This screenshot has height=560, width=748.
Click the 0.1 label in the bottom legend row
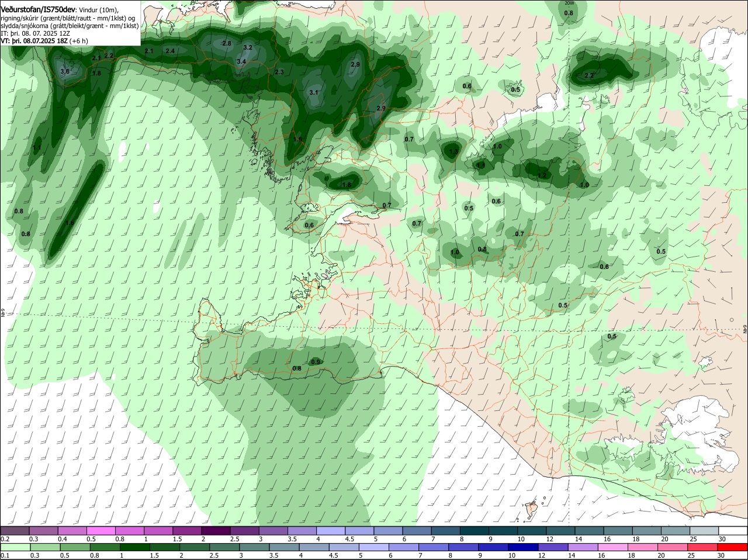coord(5,555)
